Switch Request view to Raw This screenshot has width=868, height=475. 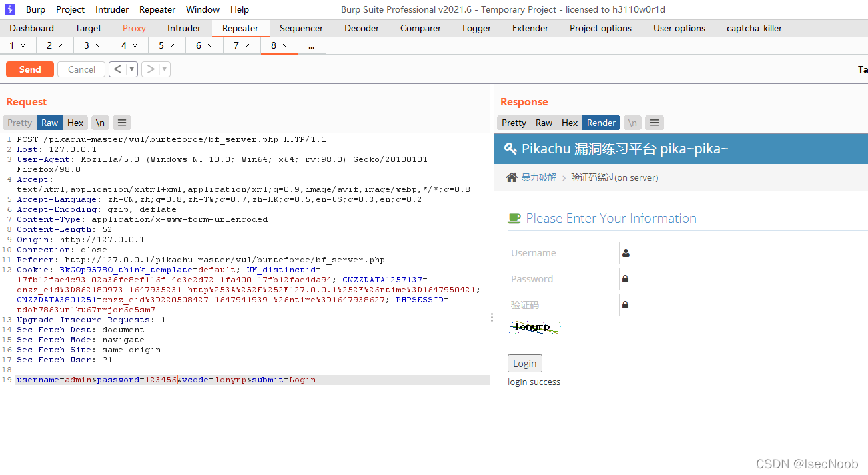pyautogui.click(x=50, y=123)
